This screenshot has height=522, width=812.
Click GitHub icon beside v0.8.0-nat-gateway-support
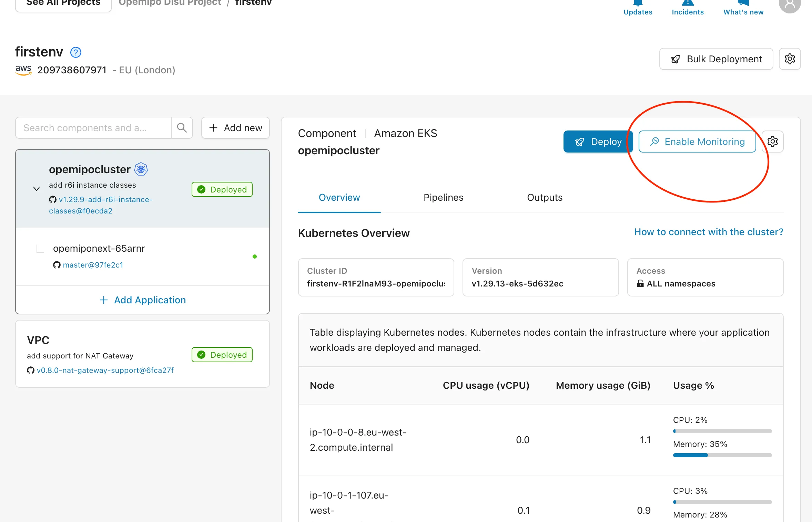click(x=31, y=370)
